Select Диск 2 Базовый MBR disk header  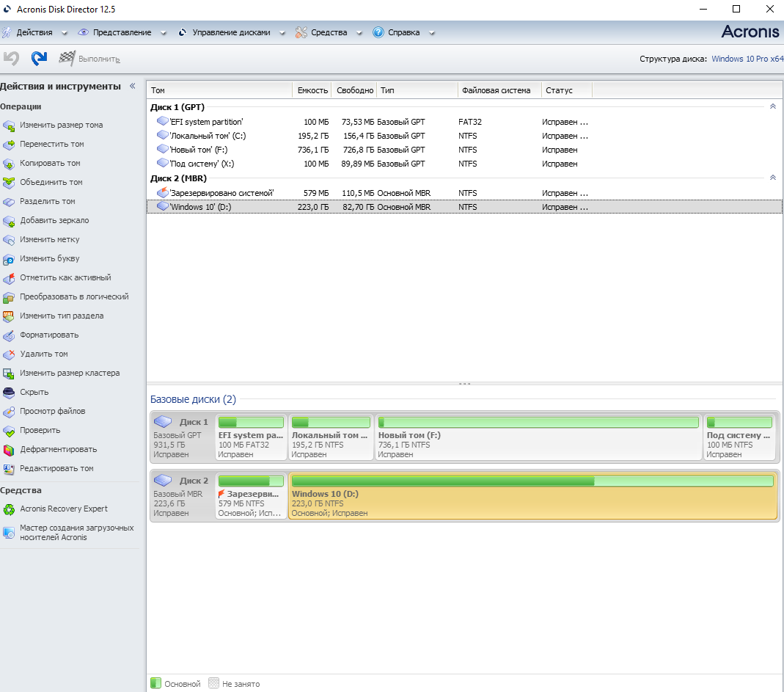183,496
